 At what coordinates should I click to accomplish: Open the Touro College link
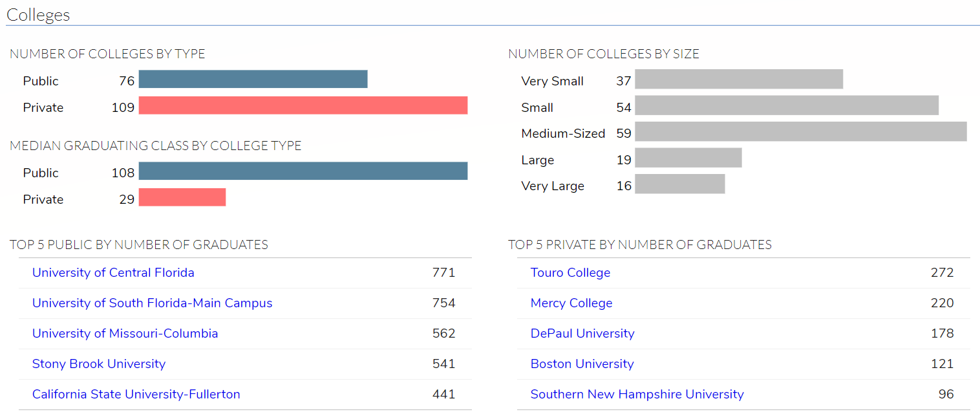(x=570, y=272)
